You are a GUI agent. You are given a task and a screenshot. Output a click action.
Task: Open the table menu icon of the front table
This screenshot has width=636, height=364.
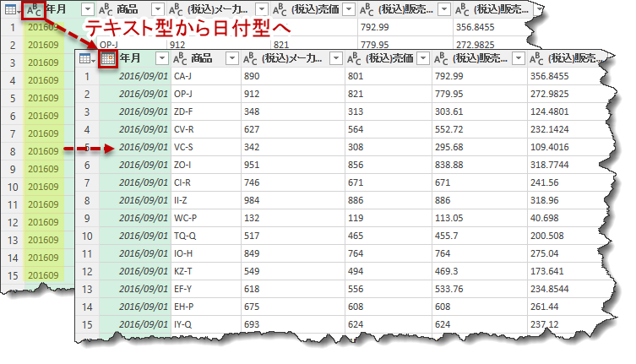[87, 58]
